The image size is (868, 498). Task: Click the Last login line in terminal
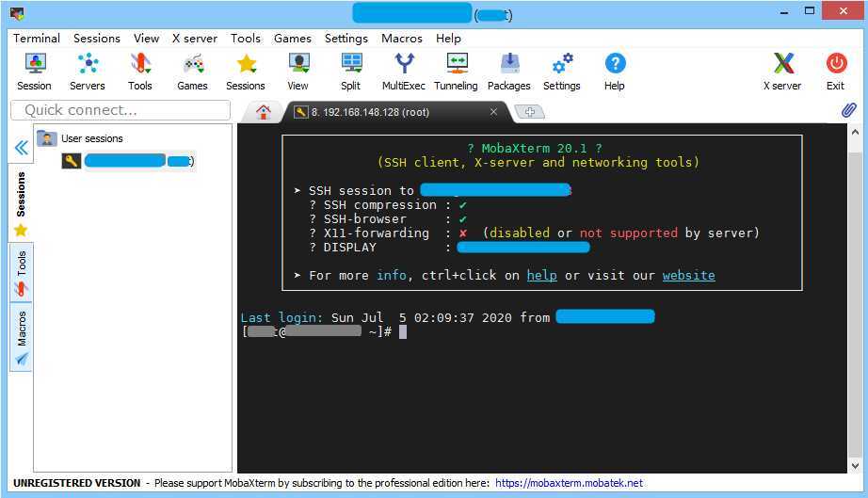447,317
